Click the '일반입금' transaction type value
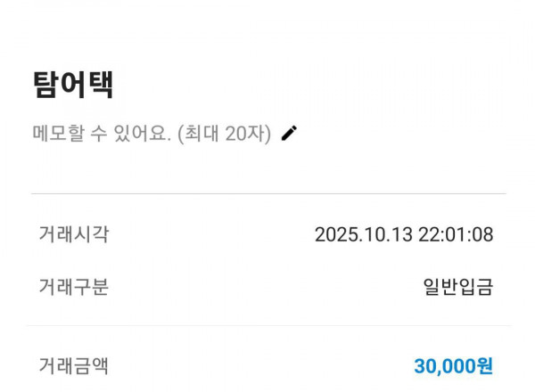535x392 pixels. click(x=457, y=287)
